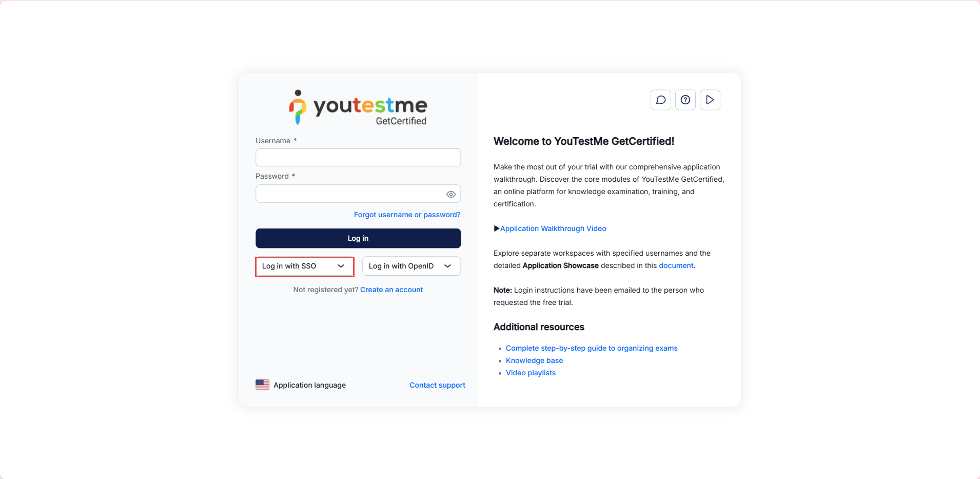980x479 pixels.
Task: Open Application Walkthrough Video link
Action: tap(553, 228)
